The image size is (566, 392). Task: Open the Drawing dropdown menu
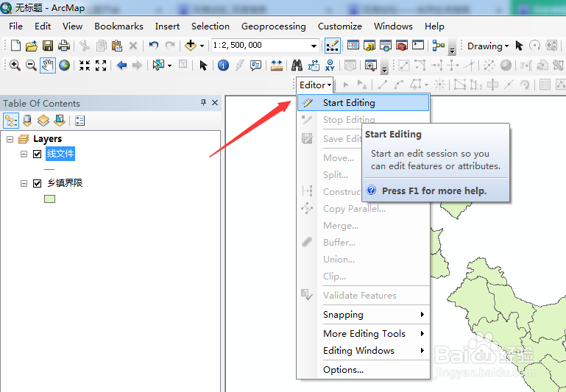pos(488,46)
